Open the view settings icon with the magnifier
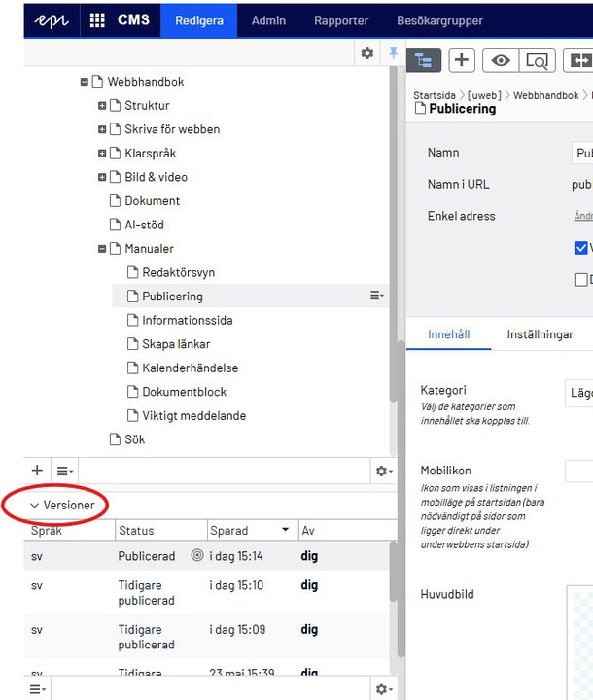 coord(538,60)
